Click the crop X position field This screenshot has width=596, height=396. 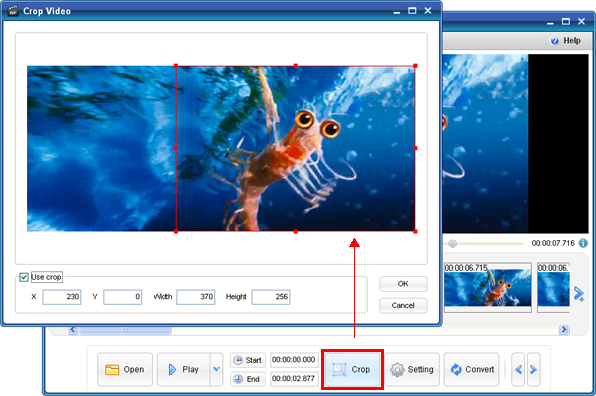tap(62, 297)
